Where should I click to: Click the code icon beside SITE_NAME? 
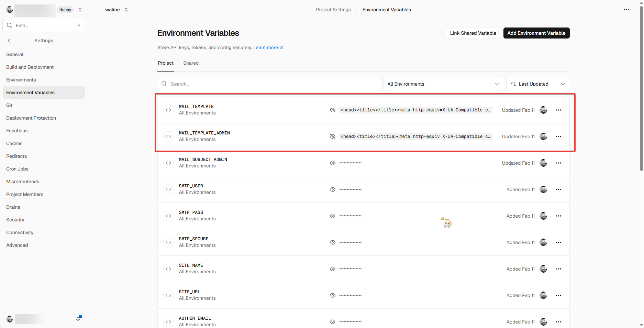click(x=168, y=269)
